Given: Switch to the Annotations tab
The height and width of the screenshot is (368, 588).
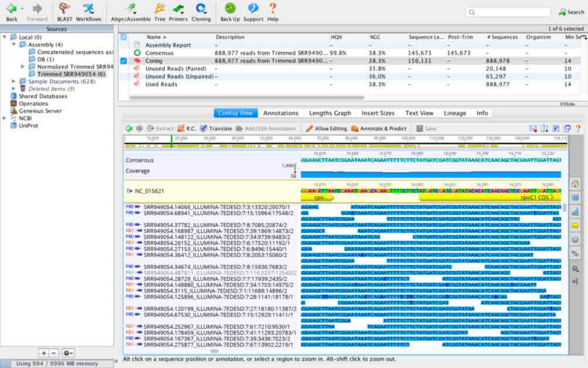Looking at the screenshot, I should (281, 113).
